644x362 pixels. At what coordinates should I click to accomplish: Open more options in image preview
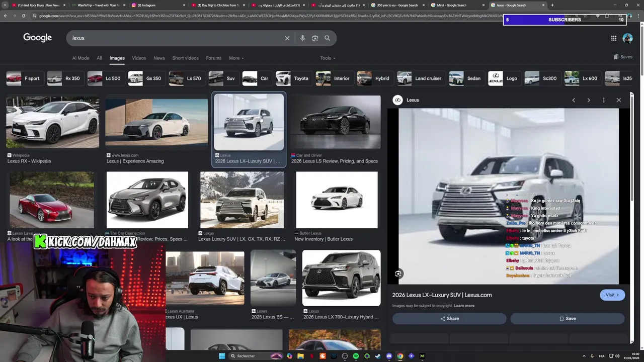tap(604, 100)
